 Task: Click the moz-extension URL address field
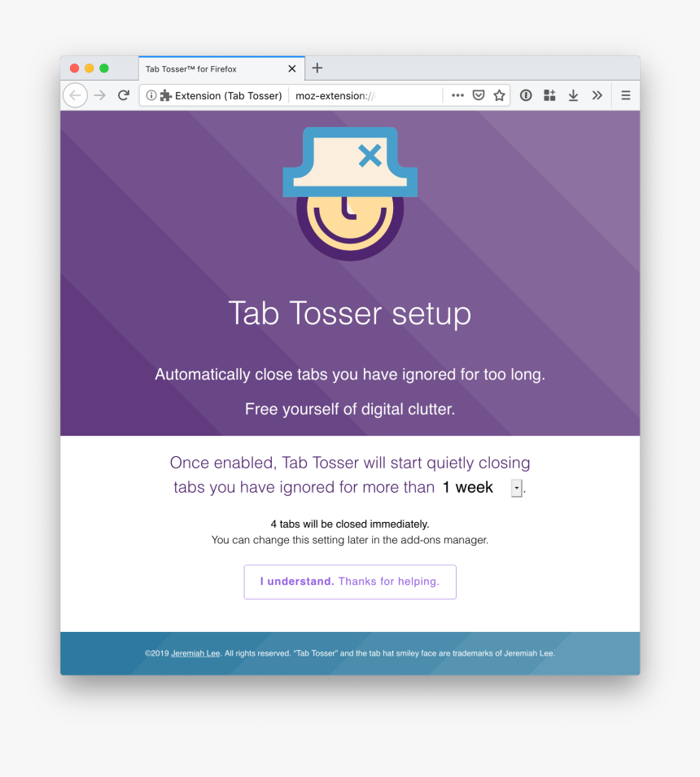coord(365,95)
